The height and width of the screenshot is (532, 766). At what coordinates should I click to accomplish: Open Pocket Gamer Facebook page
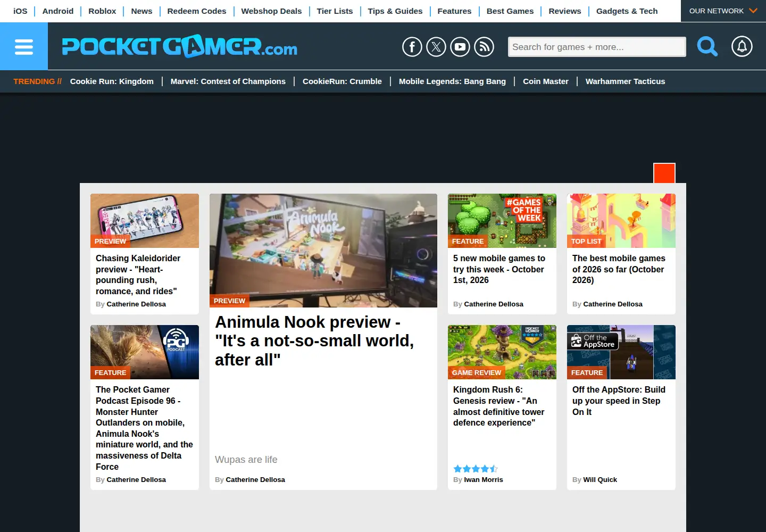point(412,47)
